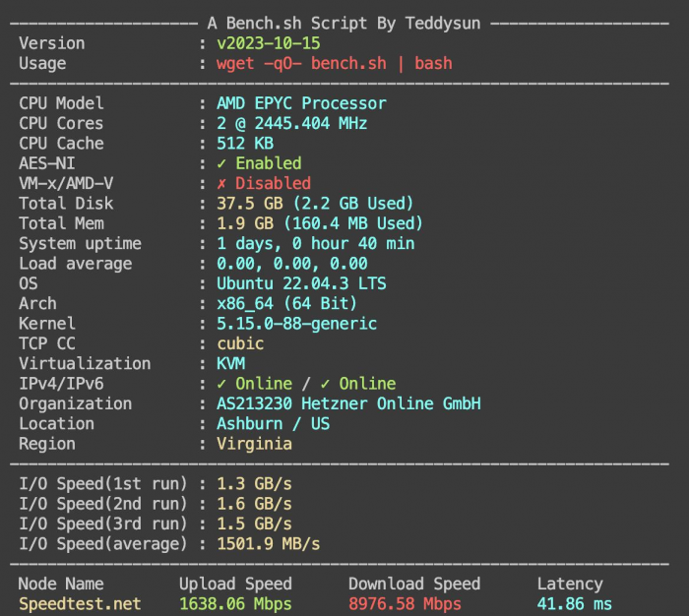Click the 8976.58 Mbps download speed

coord(405,603)
